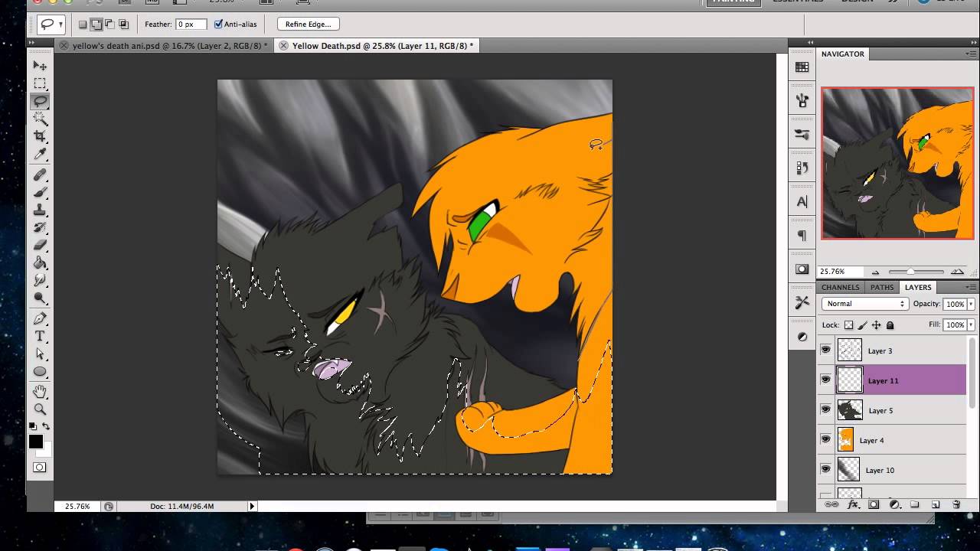Image resolution: width=980 pixels, height=551 pixels.
Task: Select the Magic Wand tool
Action: point(40,119)
